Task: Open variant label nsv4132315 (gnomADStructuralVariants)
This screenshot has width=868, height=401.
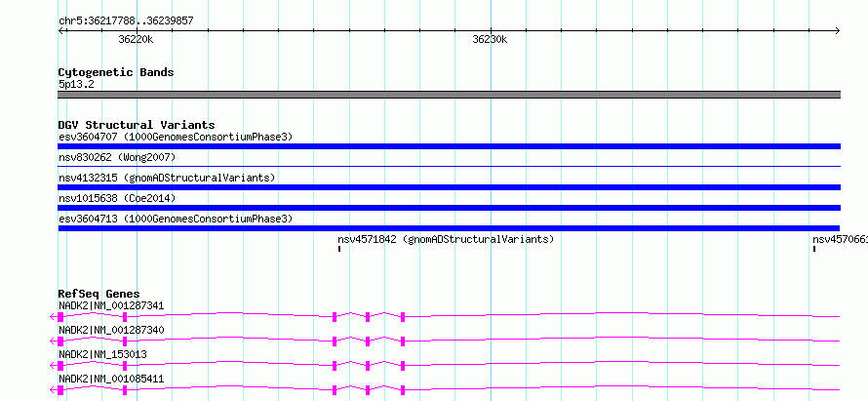Action: pos(167,178)
